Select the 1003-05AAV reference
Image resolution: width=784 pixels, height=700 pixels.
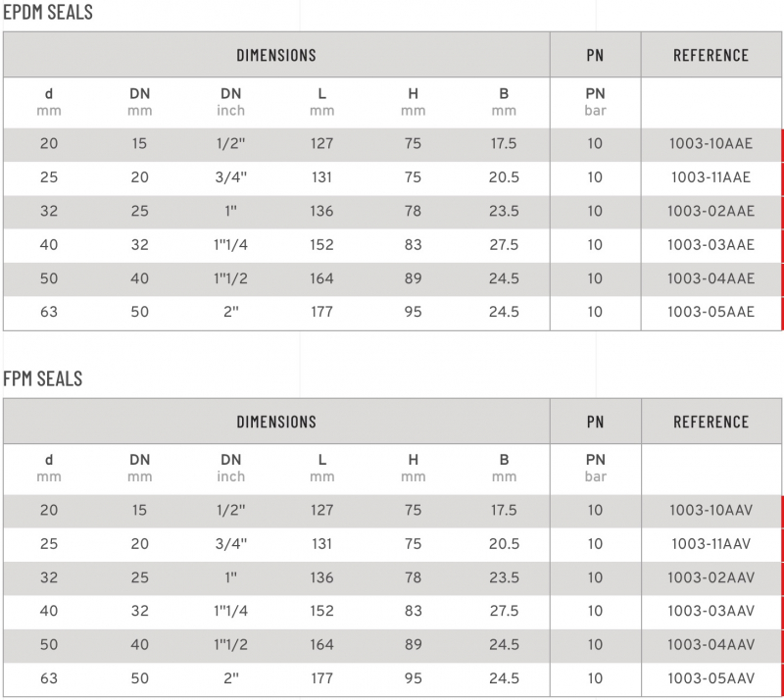pos(710,678)
